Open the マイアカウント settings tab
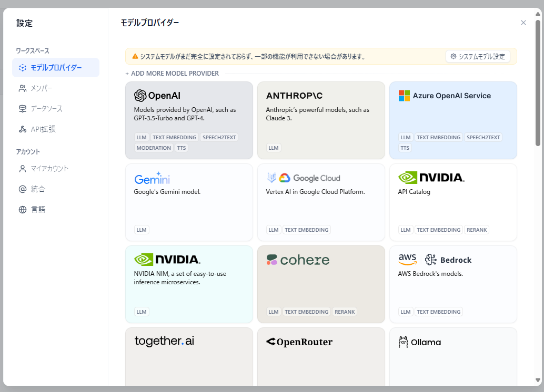Image resolution: width=544 pixels, height=392 pixels. pyautogui.click(x=56, y=169)
